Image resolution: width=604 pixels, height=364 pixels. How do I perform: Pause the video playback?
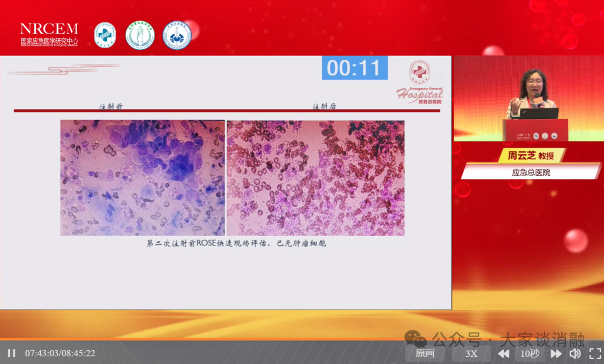(x=12, y=353)
